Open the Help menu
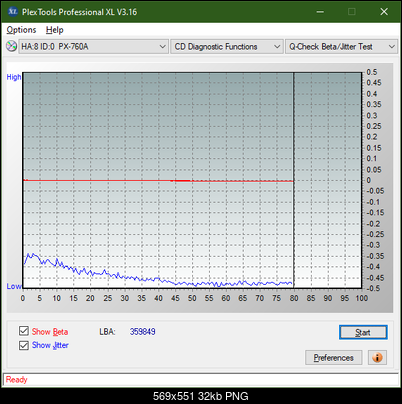The width and height of the screenshot is (402, 404). click(55, 30)
